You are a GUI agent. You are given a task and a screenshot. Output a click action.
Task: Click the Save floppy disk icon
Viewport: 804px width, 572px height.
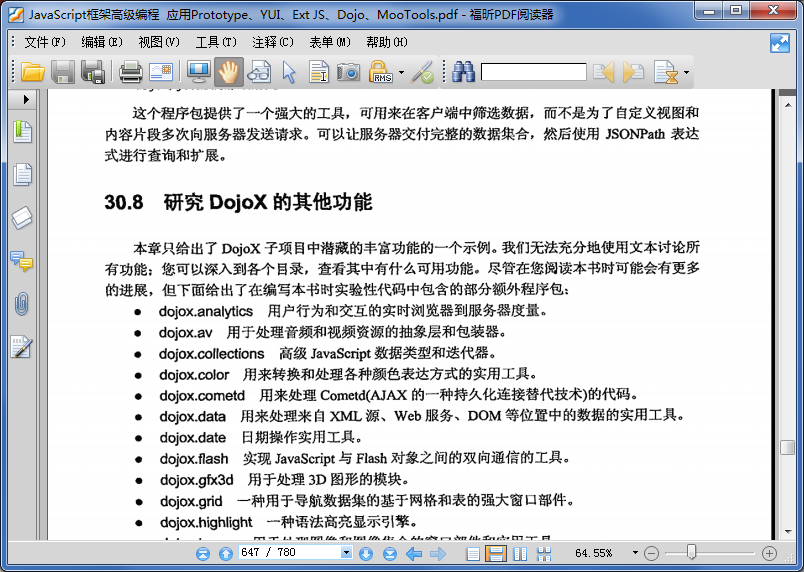tap(63, 72)
